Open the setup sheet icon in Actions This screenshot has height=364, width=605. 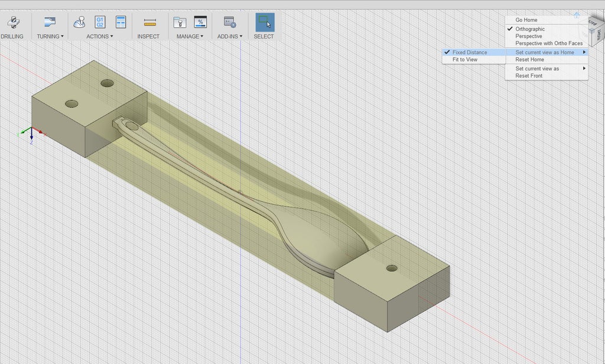[x=121, y=22]
